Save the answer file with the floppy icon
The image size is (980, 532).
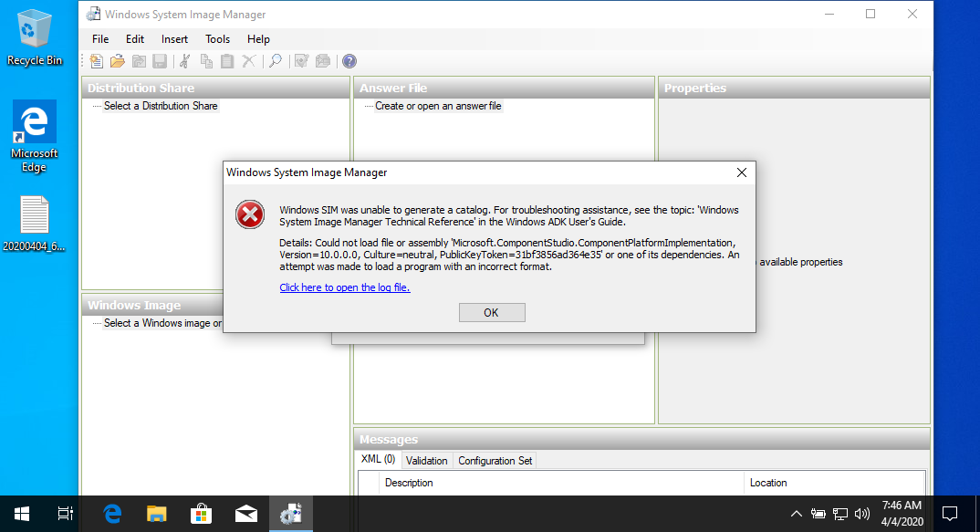click(160, 61)
